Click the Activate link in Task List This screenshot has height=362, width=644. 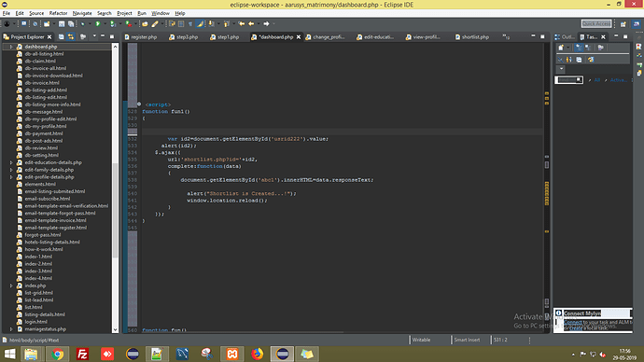[618, 80]
